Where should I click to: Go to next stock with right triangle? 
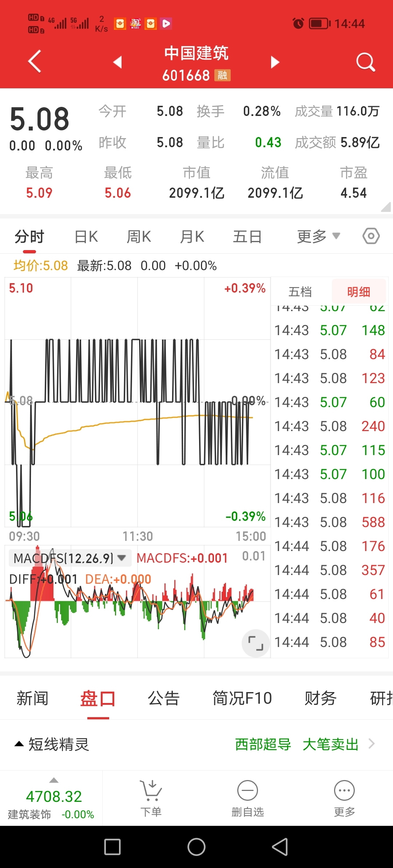[275, 62]
